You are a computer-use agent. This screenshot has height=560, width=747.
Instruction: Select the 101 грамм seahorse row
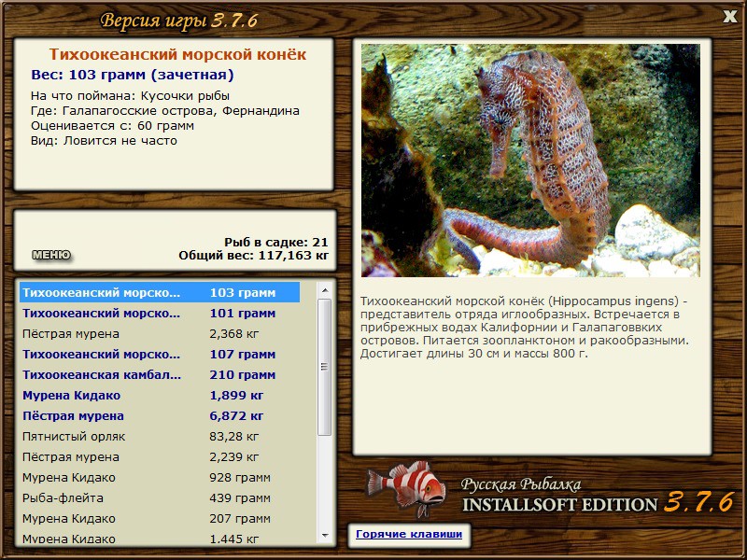[x=160, y=314]
